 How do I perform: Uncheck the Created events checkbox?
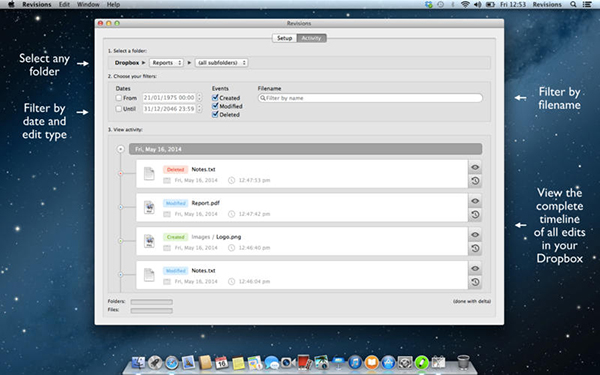(x=215, y=98)
